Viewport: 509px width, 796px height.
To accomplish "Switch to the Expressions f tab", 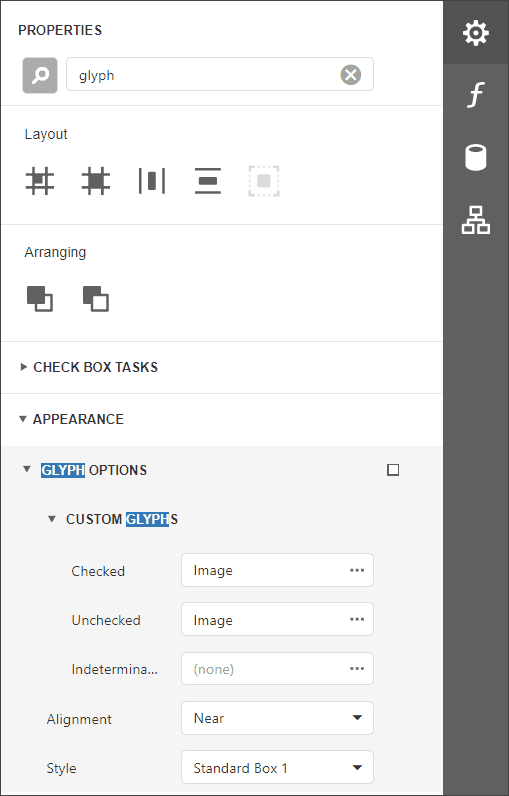I will tap(476, 94).
